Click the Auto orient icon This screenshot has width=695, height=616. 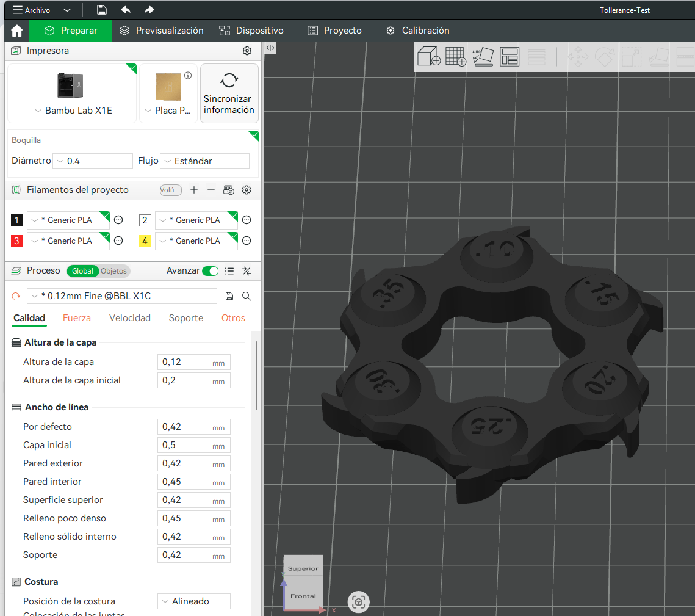click(x=483, y=57)
